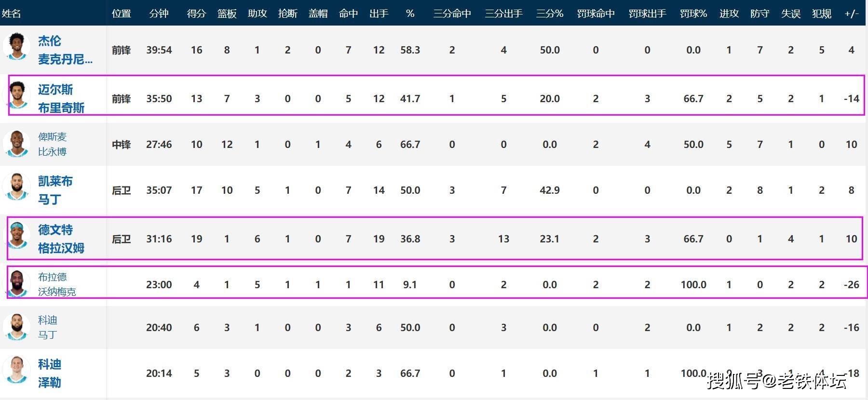This screenshot has width=868, height=400.
Task: Select Brad Wanamaker player photo
Action: coord(17,283)
